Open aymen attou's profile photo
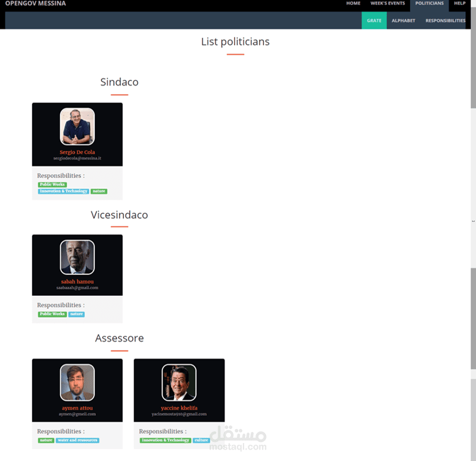Viewport: 476px width, 461px height. pyautogui.click(x=77, y=382)
